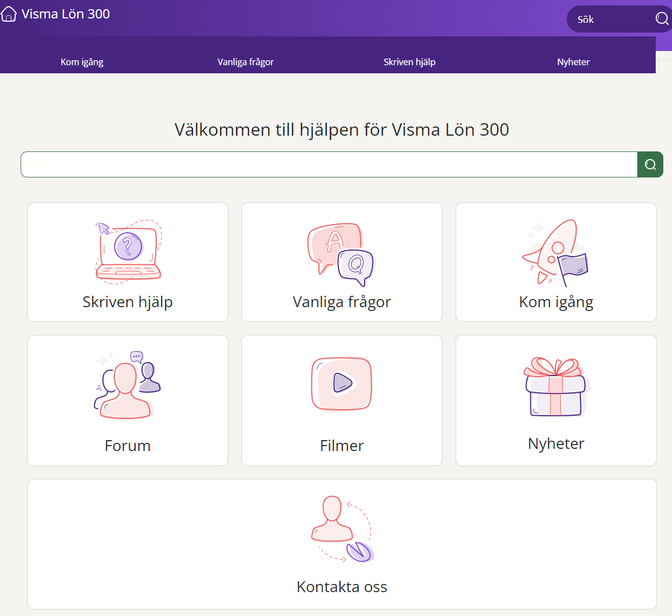672x616 pixels.
Task: Open the Kontakta oss card label
Action: pos(342,587)
